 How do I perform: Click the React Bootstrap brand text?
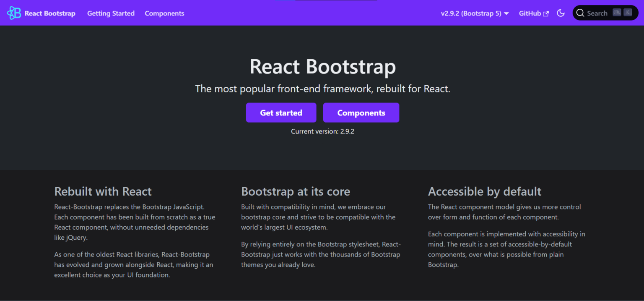(x=50, y=13)
